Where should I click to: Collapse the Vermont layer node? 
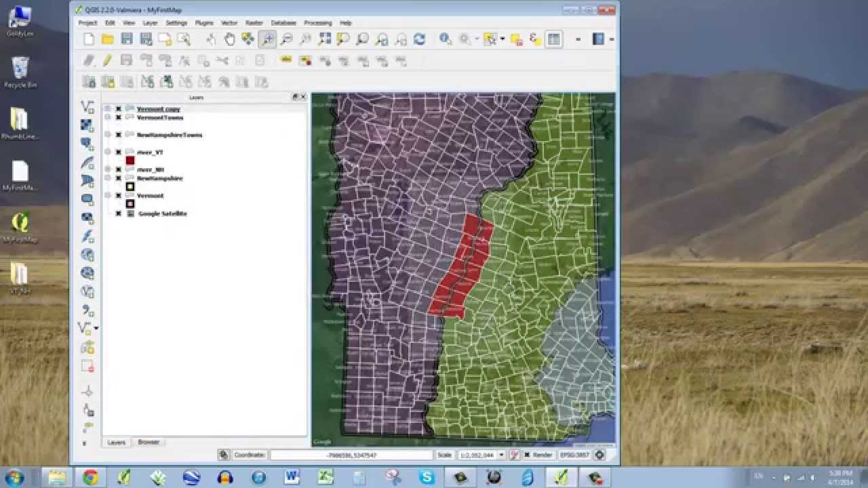pyautogui.click(x=108, y=196)
